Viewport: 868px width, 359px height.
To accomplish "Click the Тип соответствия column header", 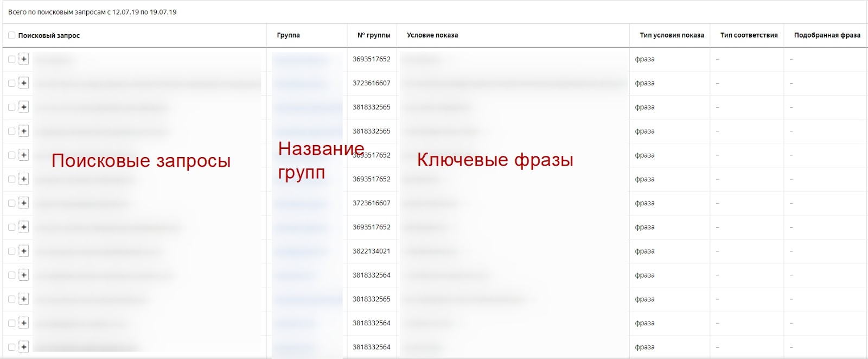I will click(749, 35).
